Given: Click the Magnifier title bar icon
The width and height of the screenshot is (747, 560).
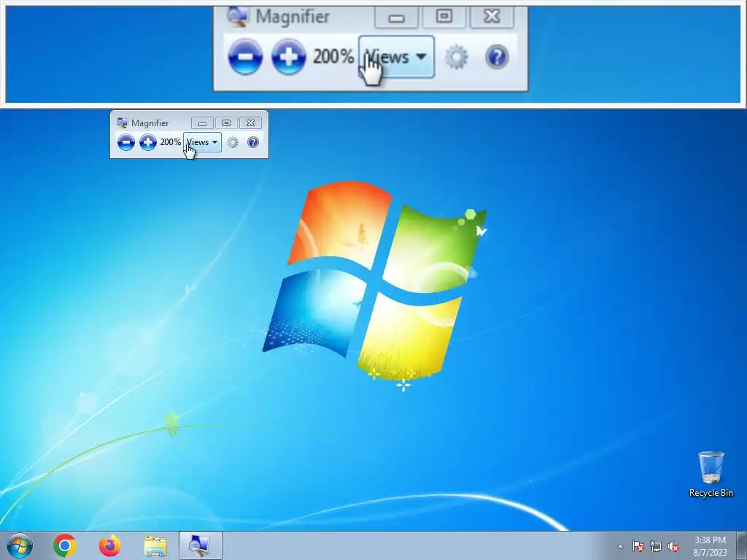Looking at the screenshot, I should pos(123,122).
